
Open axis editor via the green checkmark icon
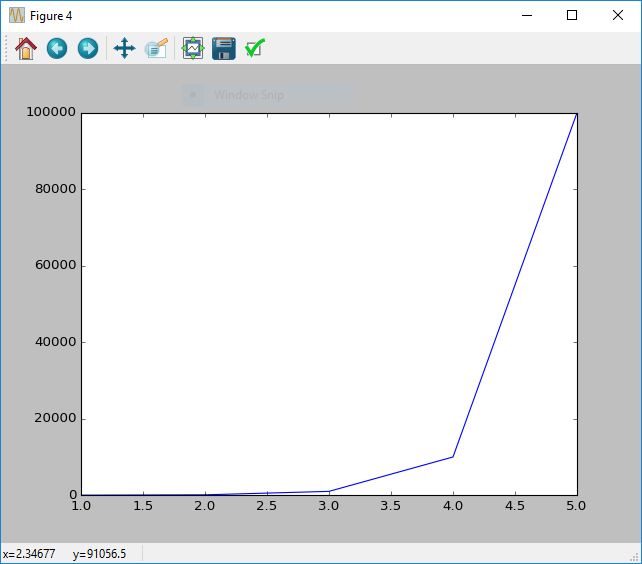pyautogui.click(x=255, y=48)
